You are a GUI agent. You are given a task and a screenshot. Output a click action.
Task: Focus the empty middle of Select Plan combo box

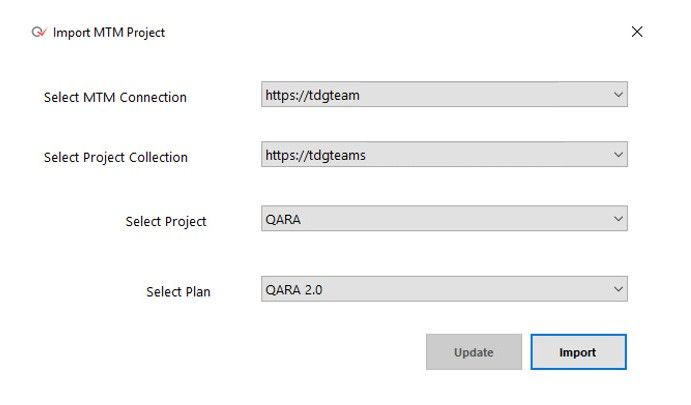pos(467,289)
